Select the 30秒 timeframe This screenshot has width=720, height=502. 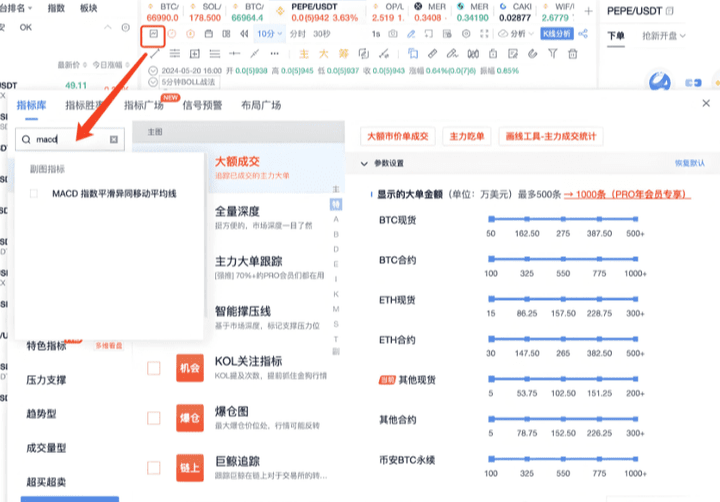click(322, 34)
